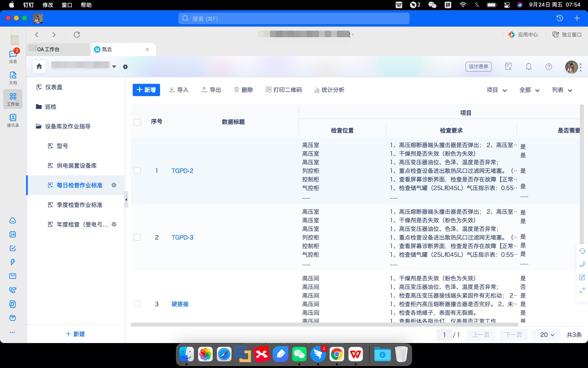The width and height of the screenshot is (588, 368).
Task: Click the search field in title bar
Action: pyautogui.click(x=294, y=18)
